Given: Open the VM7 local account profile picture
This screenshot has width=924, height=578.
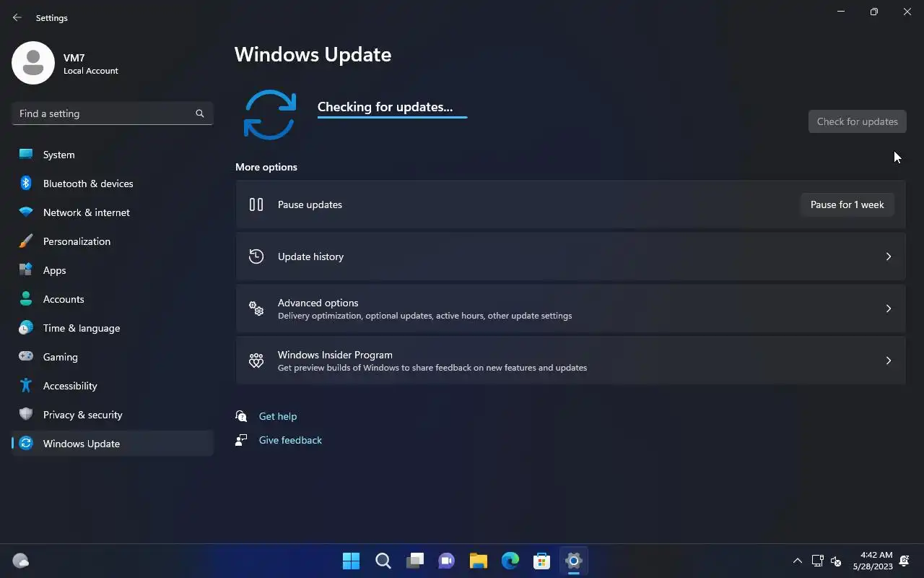Looking at the screenshot, I should (x=33, y=63).
